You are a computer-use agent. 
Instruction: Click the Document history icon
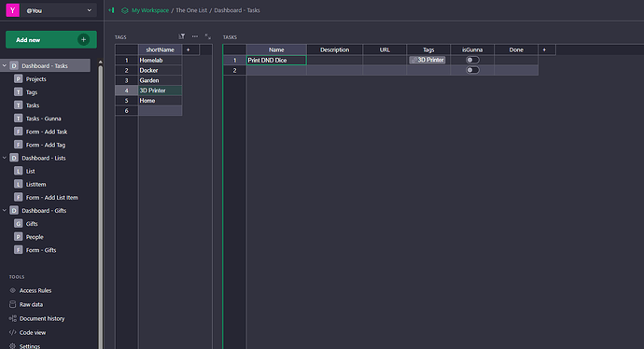point(12,318)
